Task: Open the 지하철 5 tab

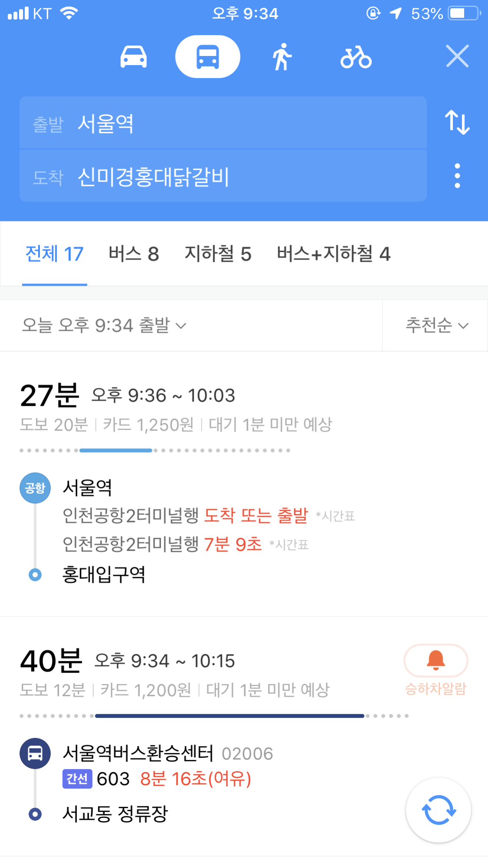Action: [218, 254]
